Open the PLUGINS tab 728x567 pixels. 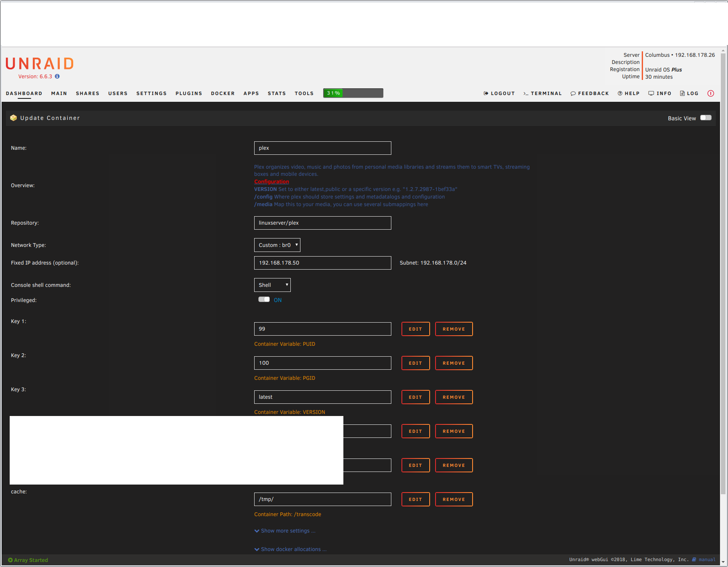(x=189, y=93)
